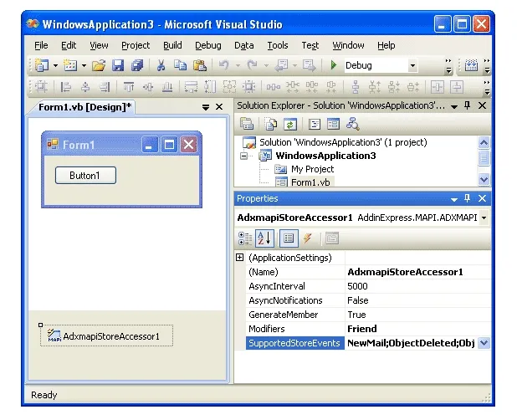The width and height of the screenshot is (517, 420).
Task: Click Solution Explorer Properties icon
Action: click(x=246, y=125)
